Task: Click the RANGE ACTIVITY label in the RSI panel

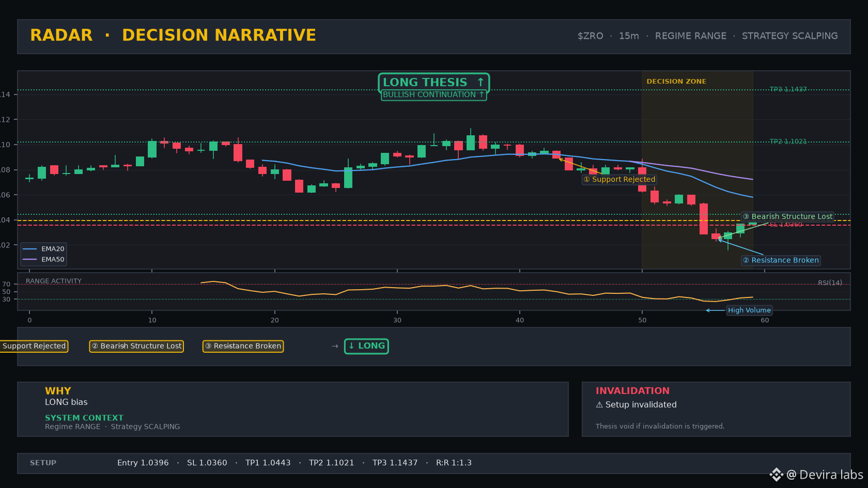Action: point(54,281)
